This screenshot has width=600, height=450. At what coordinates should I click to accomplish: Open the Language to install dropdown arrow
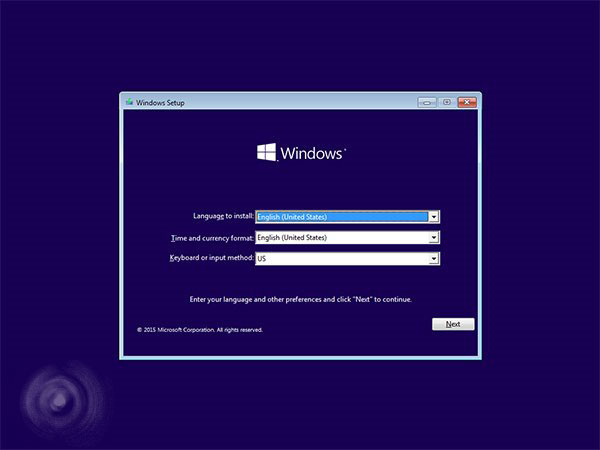[434, 217]
